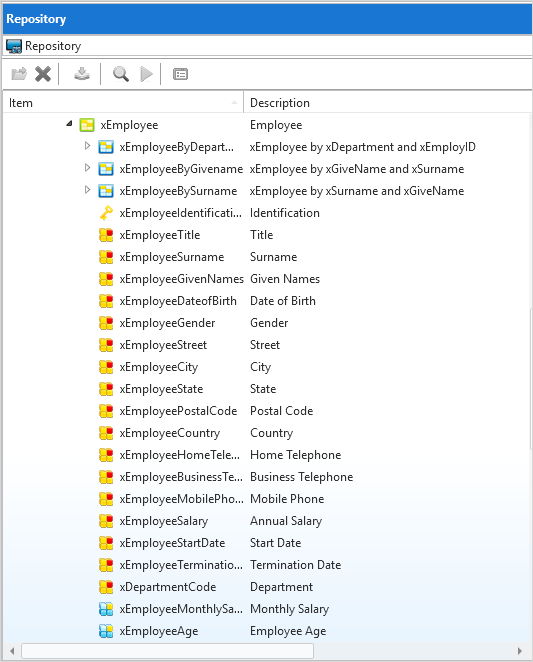Image resolution: width=533 pixels, height=662 pixels.
Task: Select the xEmployeeSalary field
Action: 163,521
